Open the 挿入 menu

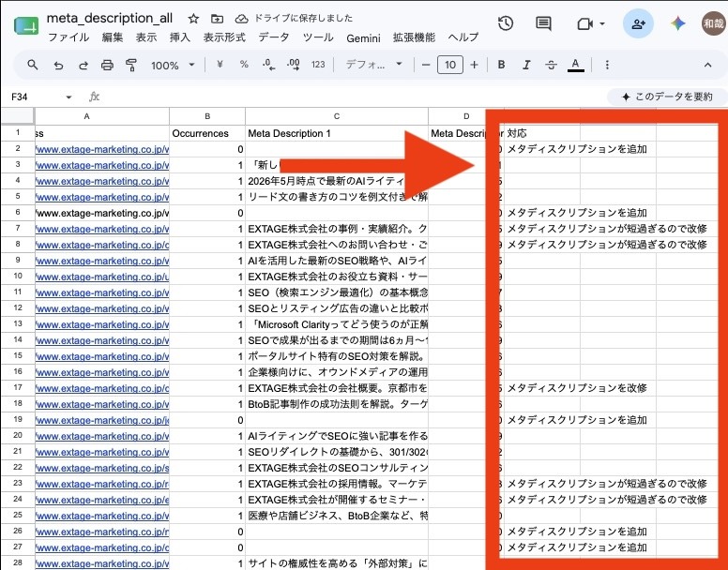[180, 37]
